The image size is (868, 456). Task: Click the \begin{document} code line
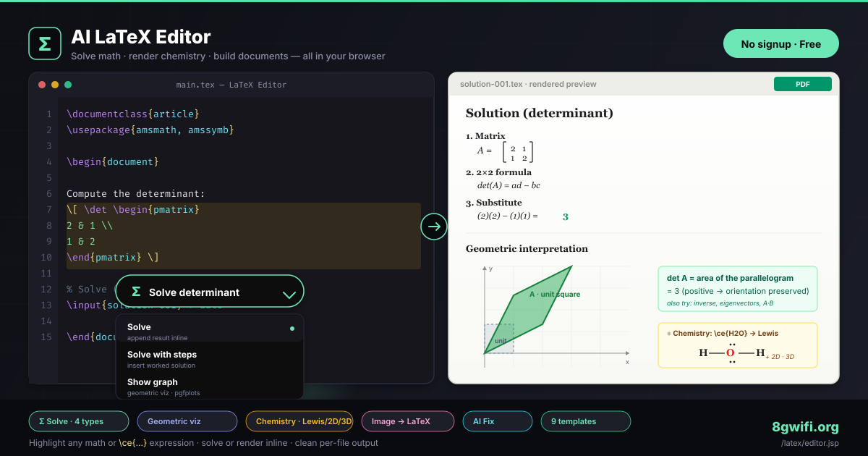[x=112, y=162]
